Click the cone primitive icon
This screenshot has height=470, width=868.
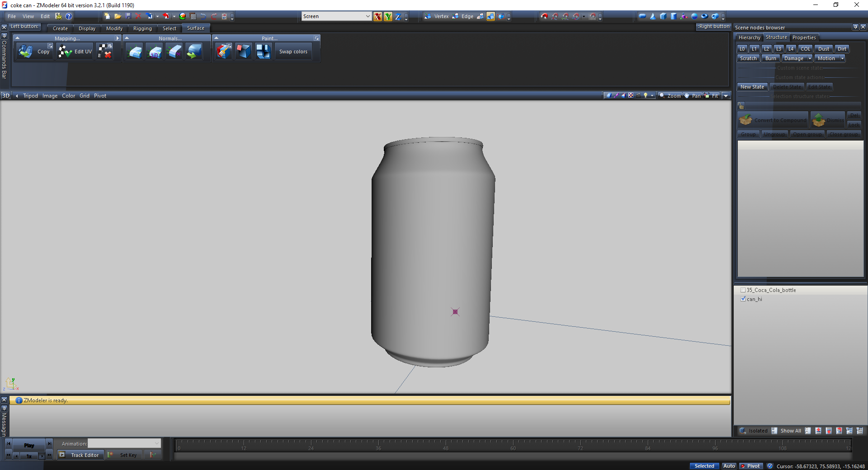pyautogui.click(x=653, y=16)
